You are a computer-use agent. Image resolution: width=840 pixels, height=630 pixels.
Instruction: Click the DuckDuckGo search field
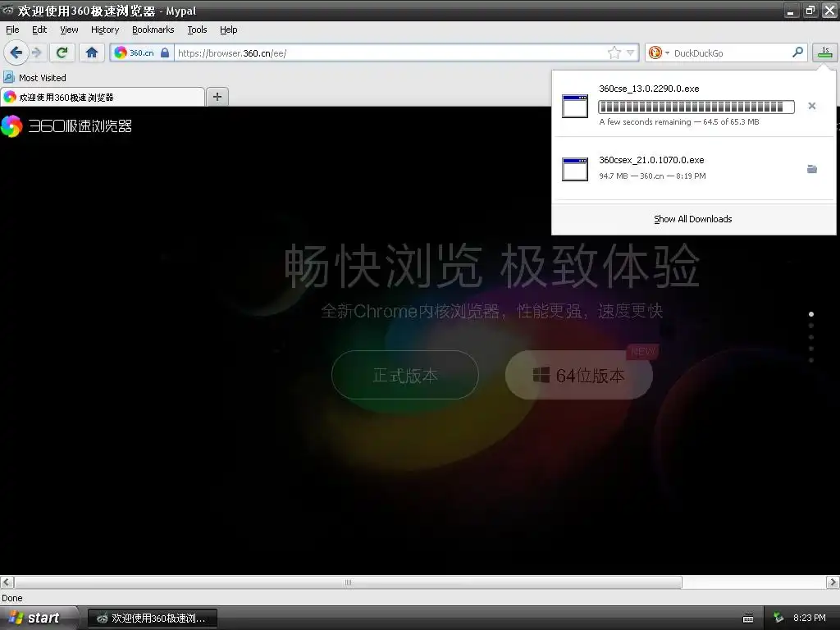(731, 52)
